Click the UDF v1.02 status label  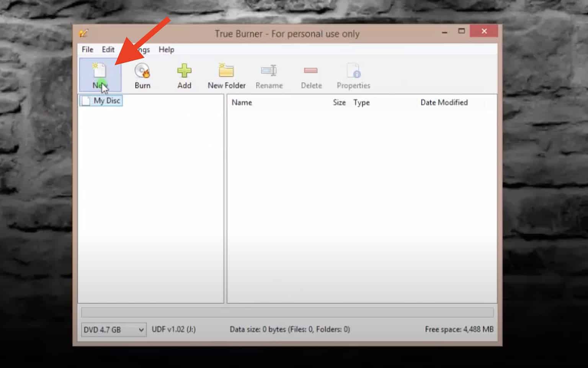[174, 329]
